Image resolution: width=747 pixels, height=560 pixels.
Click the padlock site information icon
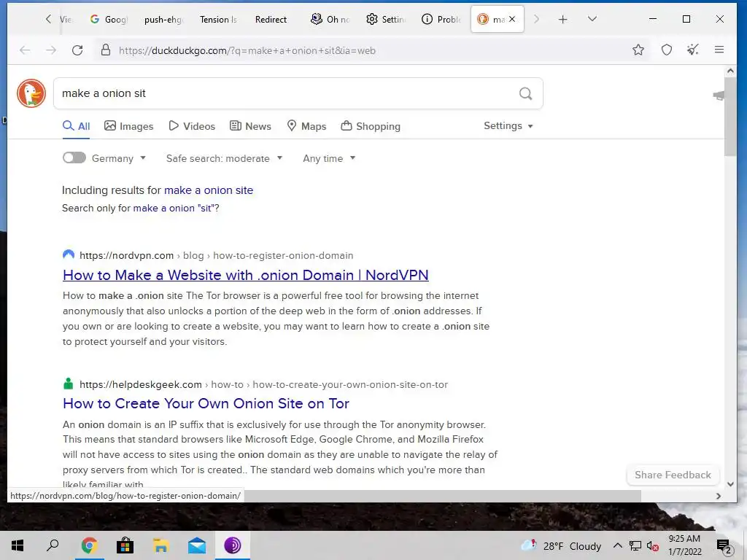pyautogui.click(x=106, y=50)
